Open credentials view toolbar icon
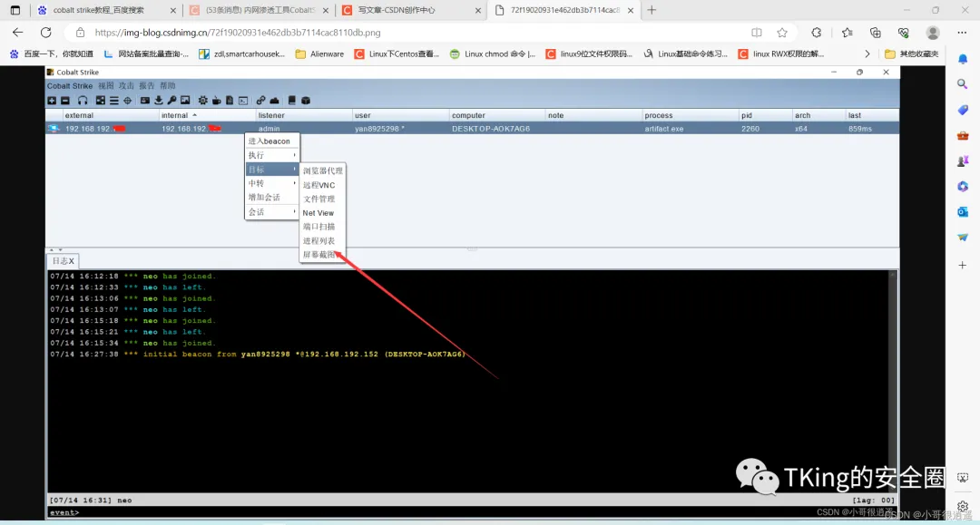 click(145, 101)
